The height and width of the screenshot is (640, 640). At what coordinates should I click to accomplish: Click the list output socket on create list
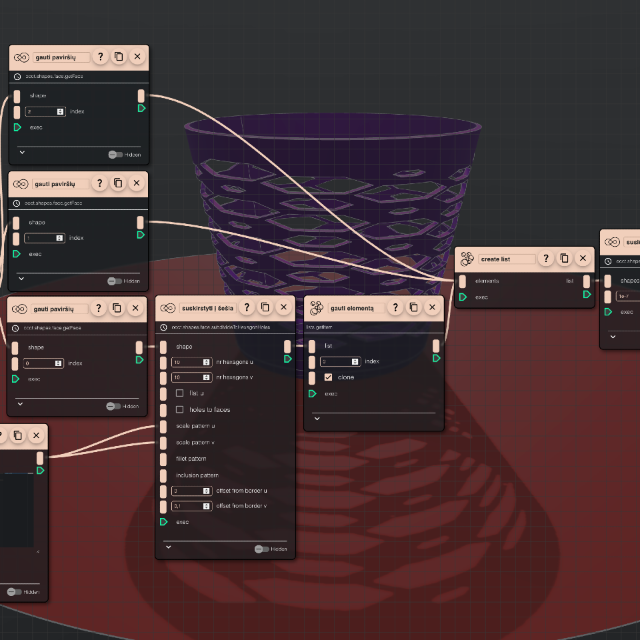(587, 281)
